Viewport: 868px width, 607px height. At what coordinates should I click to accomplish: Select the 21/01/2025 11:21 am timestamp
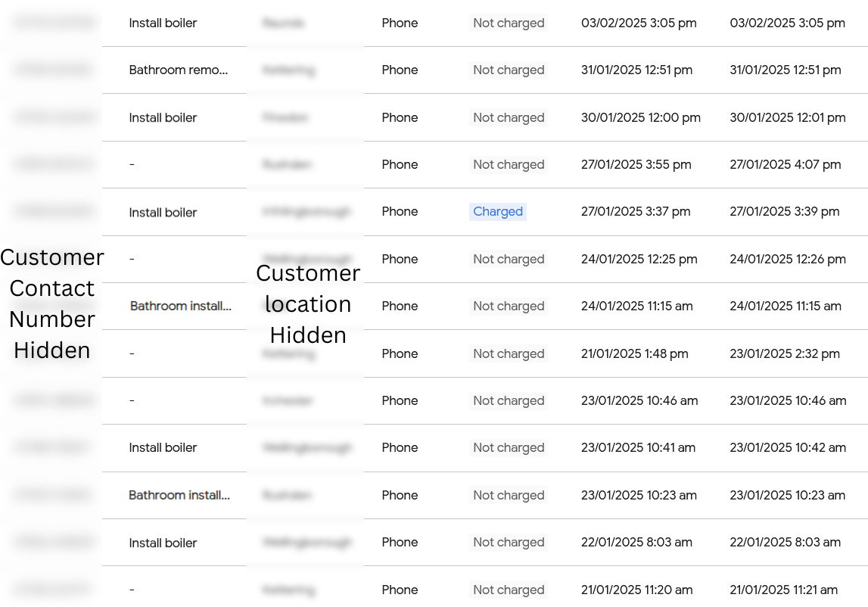[783, 590]
